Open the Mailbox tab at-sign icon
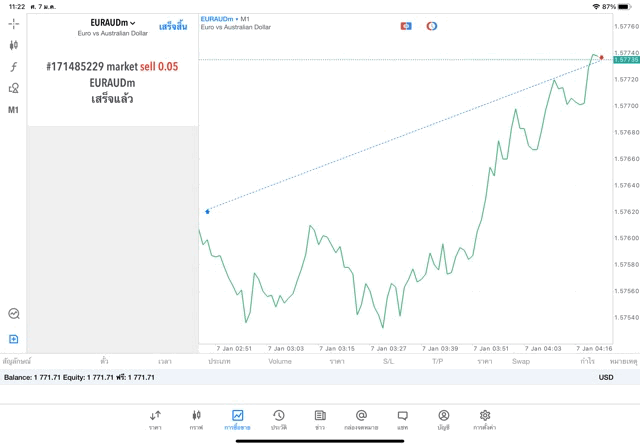 pyautogui.click(x=361, y=419)
